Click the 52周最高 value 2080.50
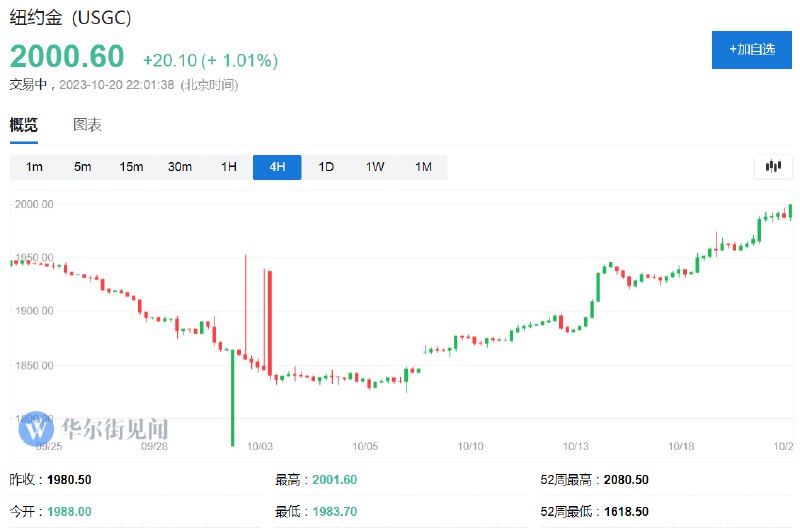This screenshot has width=800, height=528. (626, 480)
